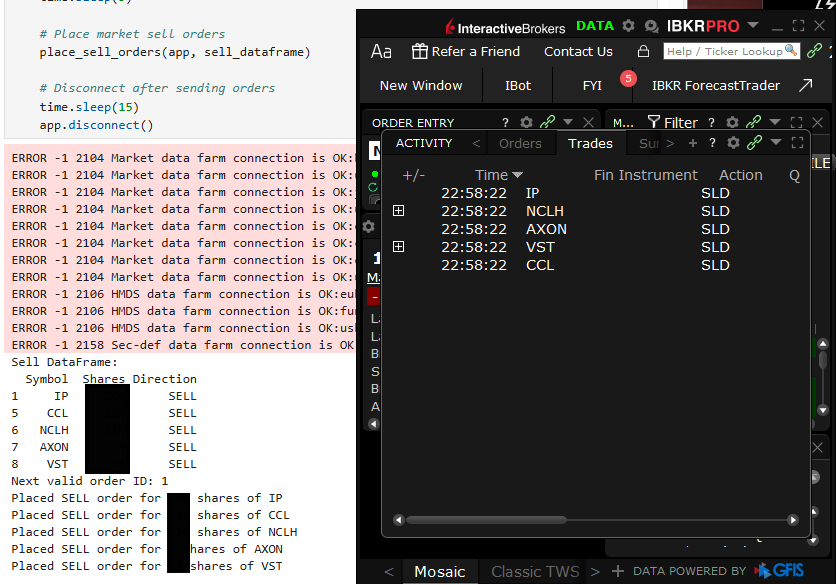Click Action column header

(740, 175)
